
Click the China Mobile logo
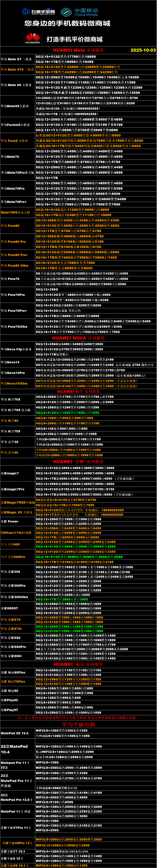pos(79,12)
